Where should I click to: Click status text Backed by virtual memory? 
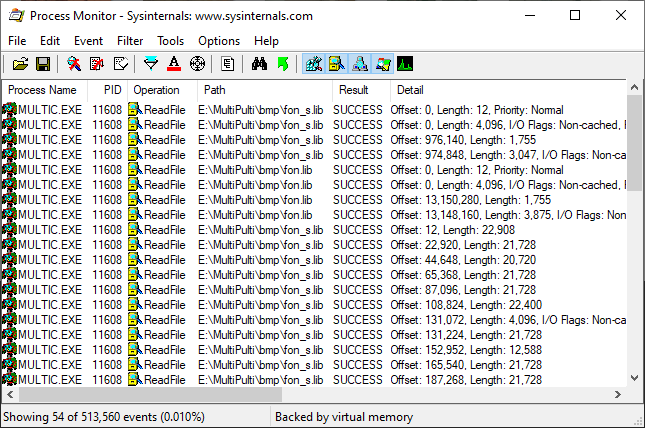tap(344, 417)
